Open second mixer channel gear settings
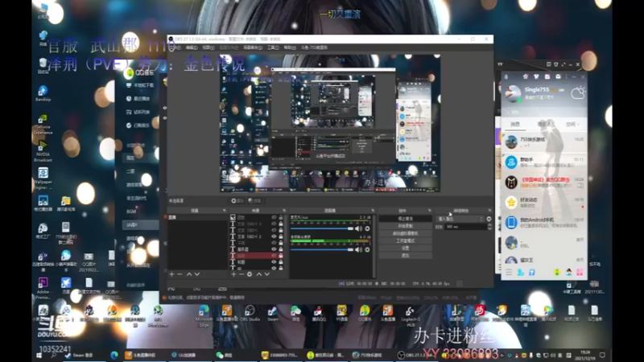 click(367, 249)
